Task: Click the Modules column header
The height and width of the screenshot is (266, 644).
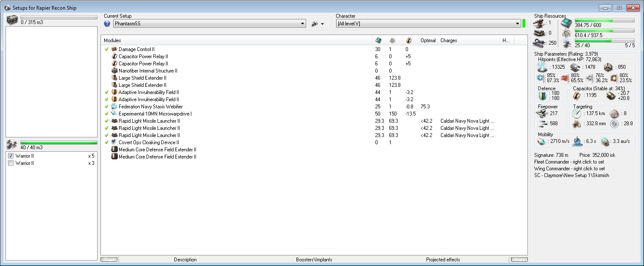Action: (x=237, y=40)
